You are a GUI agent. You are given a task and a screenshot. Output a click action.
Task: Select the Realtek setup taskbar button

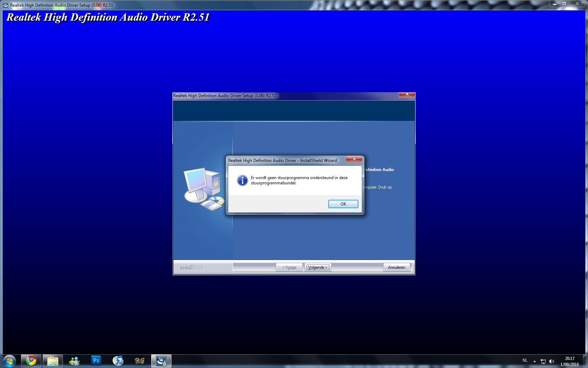pos(161,361)
